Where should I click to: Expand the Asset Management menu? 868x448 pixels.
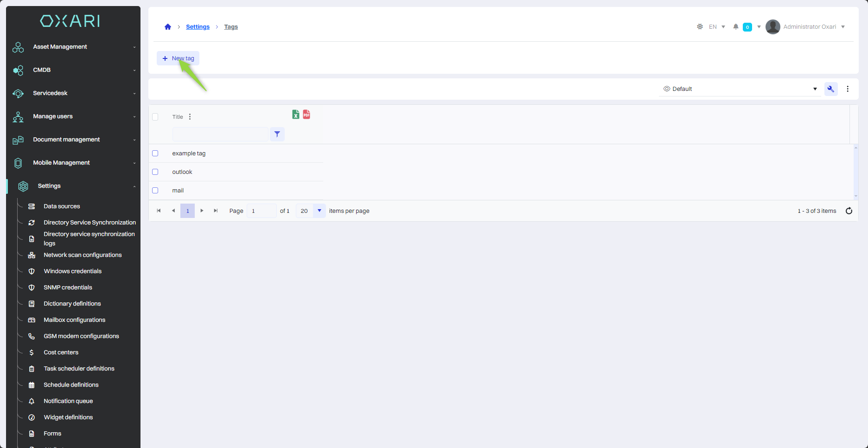(73, 47)
